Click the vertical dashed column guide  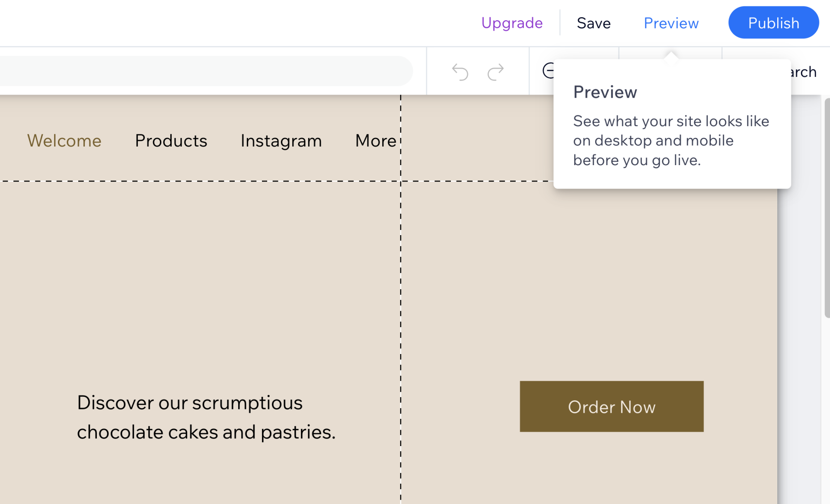pos(401,281)
